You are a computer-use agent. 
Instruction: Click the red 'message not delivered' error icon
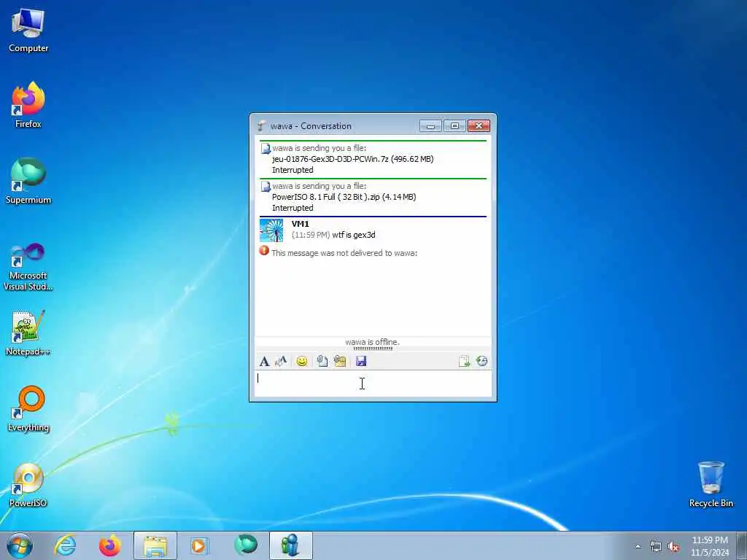click(264, 251)
